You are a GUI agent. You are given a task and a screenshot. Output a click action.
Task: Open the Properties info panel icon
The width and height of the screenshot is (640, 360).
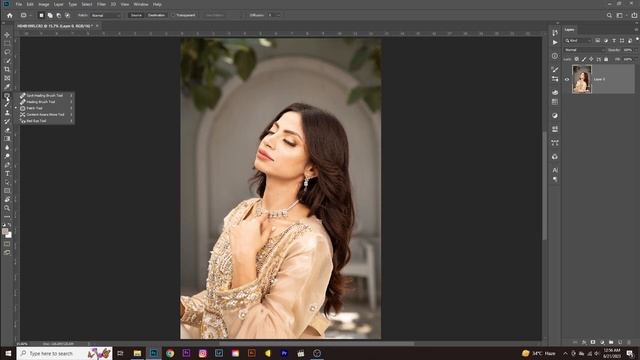click(555, 56)
